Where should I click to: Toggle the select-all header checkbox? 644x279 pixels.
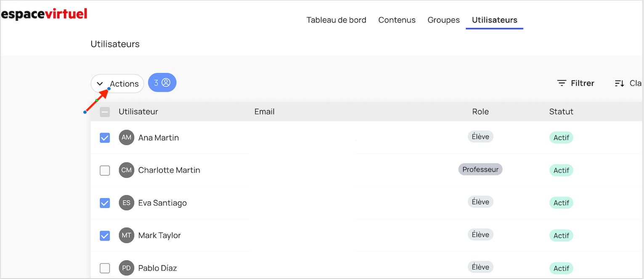click(105, 112)
